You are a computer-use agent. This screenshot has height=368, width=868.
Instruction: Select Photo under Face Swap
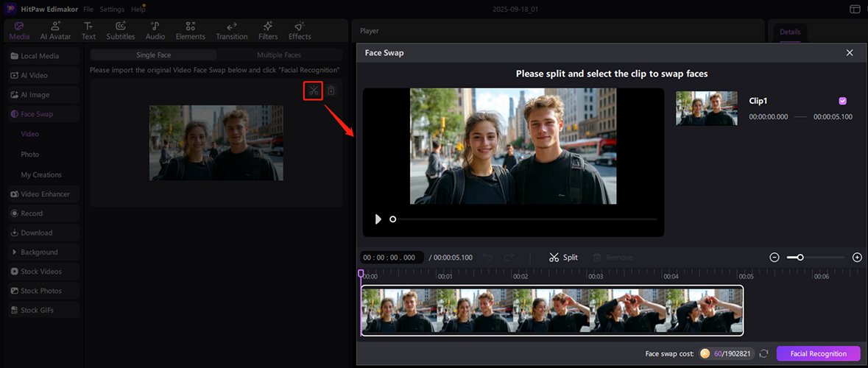(30, 155)
